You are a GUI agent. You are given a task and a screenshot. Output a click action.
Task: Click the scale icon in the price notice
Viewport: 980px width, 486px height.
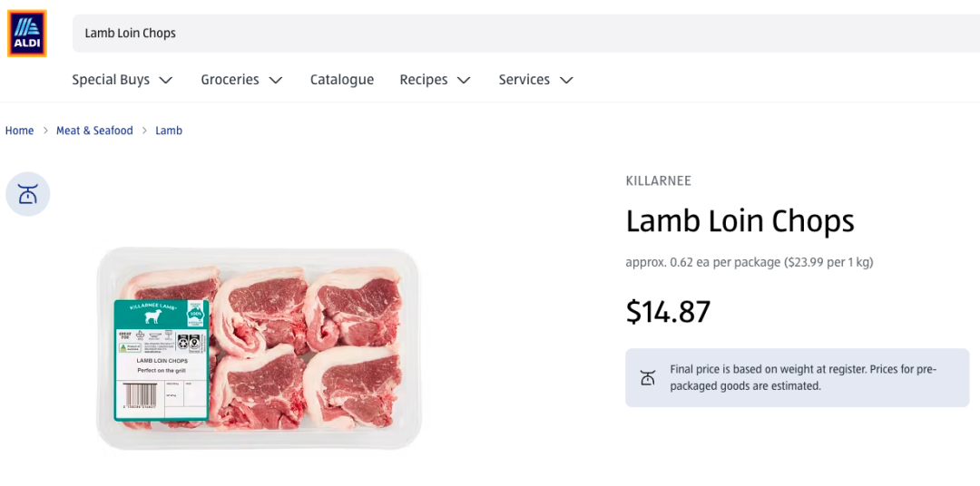point(647,377)
